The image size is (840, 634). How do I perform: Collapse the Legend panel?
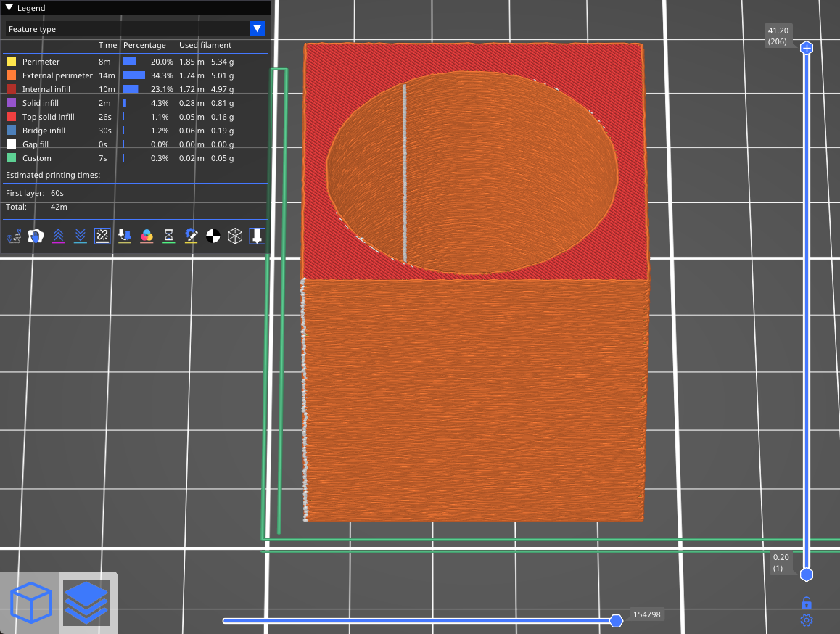(x=9, y=8)
